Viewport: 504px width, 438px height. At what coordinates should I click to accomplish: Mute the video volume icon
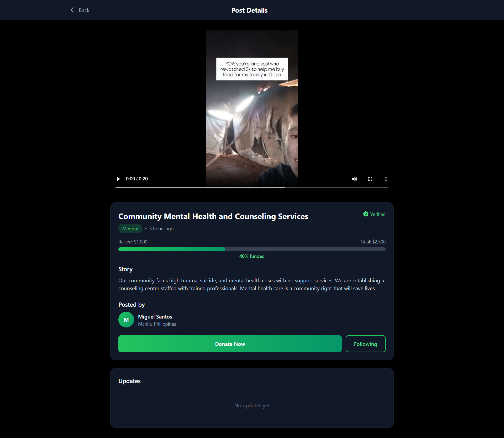(x=354, y=179)
